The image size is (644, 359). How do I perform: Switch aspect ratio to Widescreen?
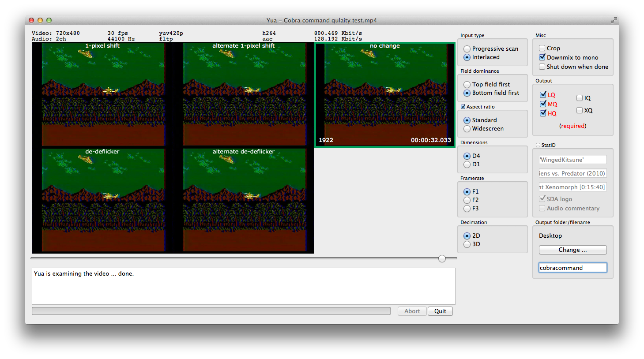coord(467,129)
